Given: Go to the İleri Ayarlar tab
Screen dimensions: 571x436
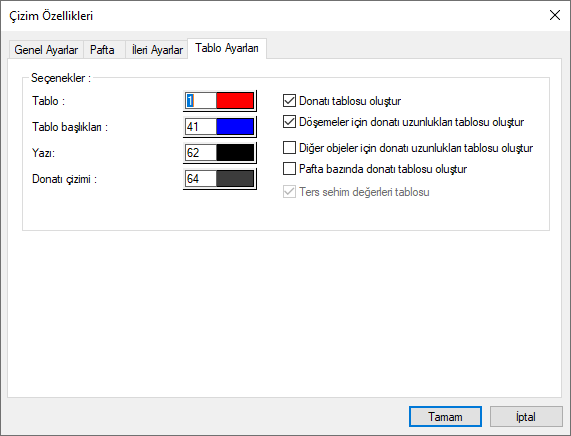Looking at the screenshot, I should click(157, 50).
